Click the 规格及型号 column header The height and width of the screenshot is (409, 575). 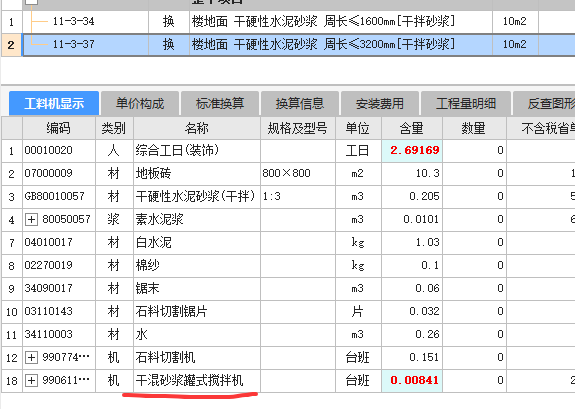[x=298, y=128]
